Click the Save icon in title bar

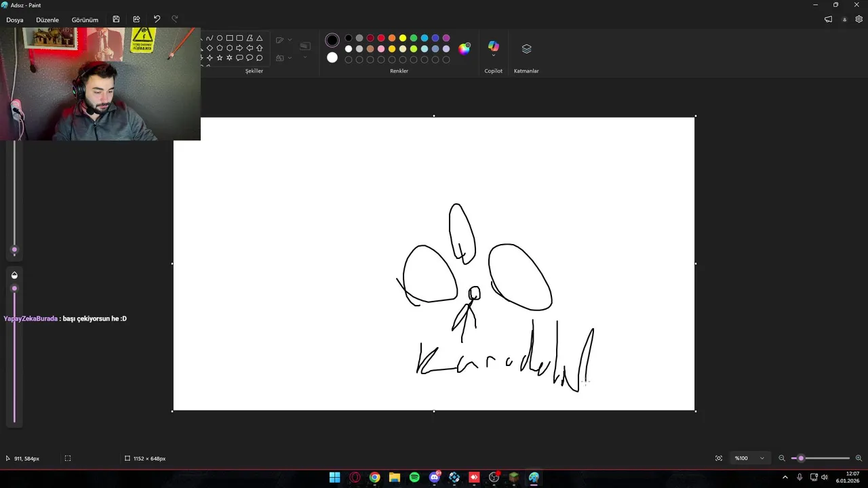[x=116, y=20]
